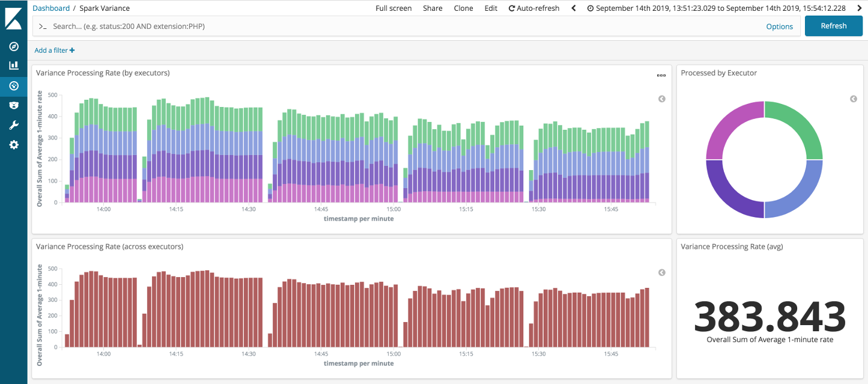The image size is (868, 384).
Task: Select the Dashboard icon in the sidebar
Action: tap(14, 86)
